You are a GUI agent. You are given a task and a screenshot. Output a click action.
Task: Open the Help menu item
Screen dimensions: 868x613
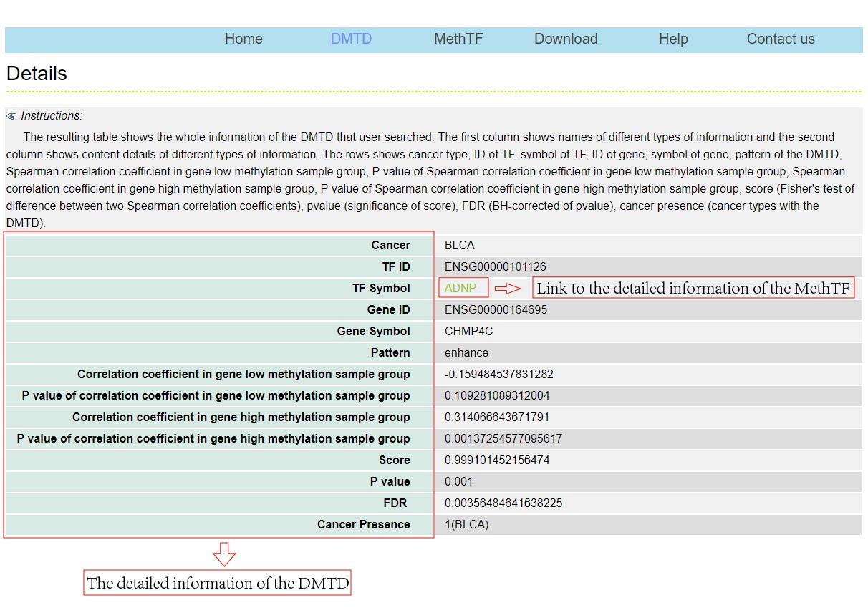click(x=673, y=39)
